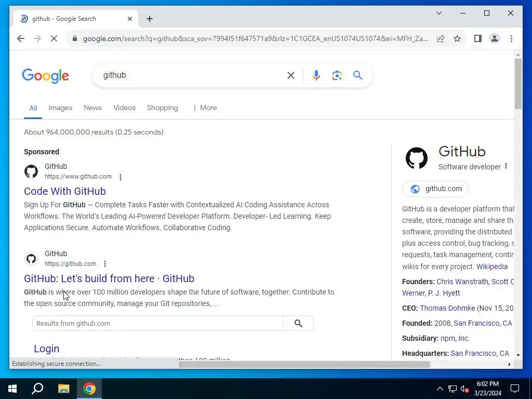Bookmark this page with the star icon
This screenshot has width=532, height=399.
457,38
